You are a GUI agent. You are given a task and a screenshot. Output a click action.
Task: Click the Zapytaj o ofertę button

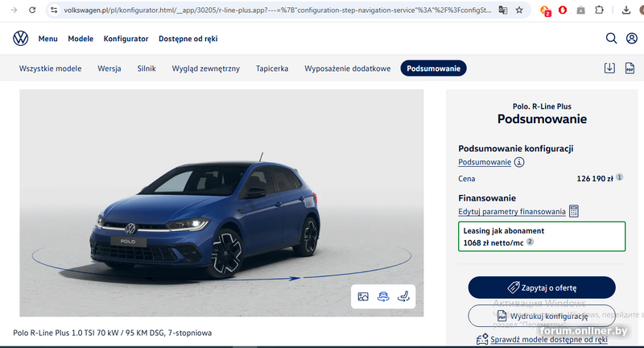click(542, 288)
